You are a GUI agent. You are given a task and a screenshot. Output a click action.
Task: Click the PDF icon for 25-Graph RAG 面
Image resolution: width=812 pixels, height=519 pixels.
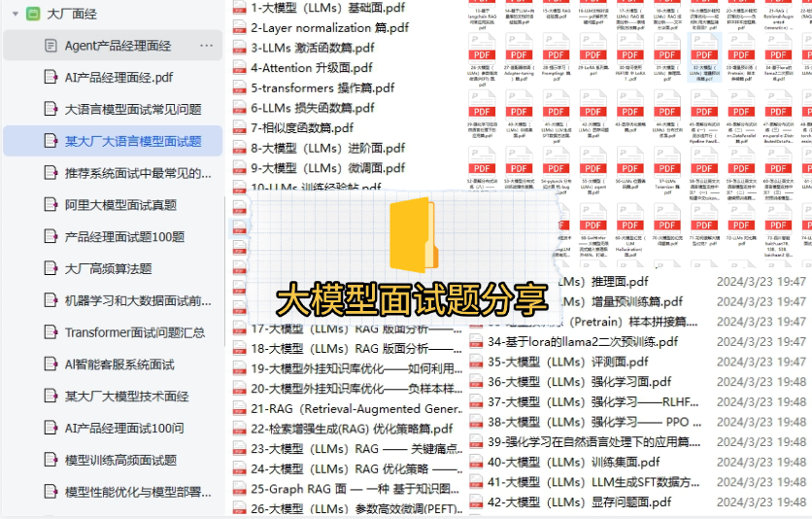coord(239,489)
